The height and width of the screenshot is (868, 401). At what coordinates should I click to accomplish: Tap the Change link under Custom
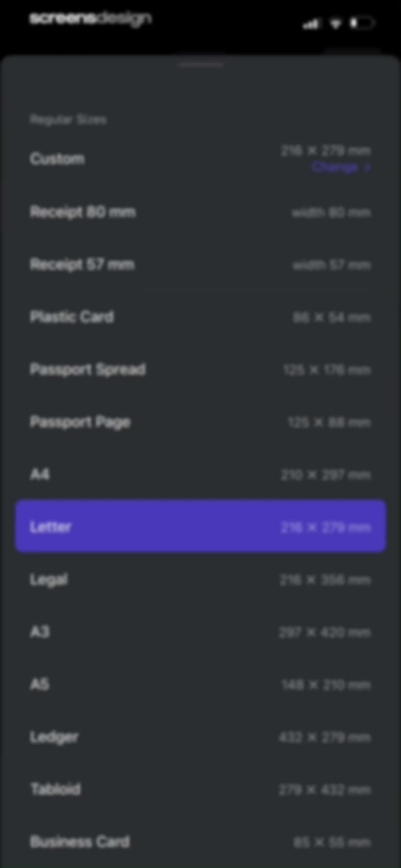[335, 167]
